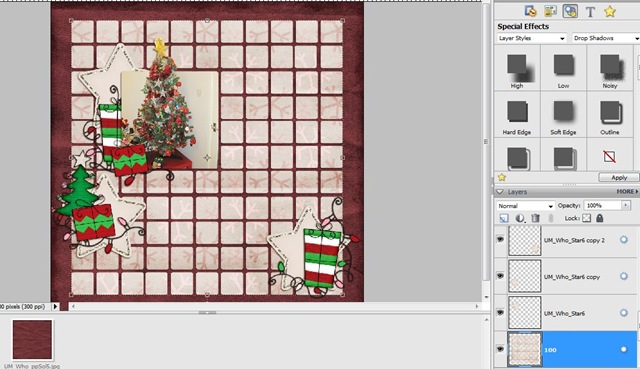Screen dimensions: 640x369
Task: Hide the UM_Who_Star6 copy 2 layer
Action: point(500,240)
